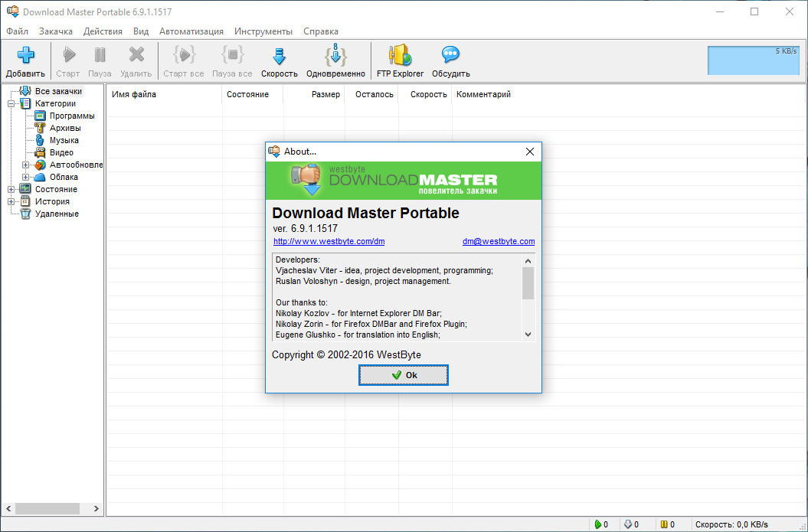808x532 pixels.
Task: Launch FTP Explorer from the toolbar
Action: pos(399,56)
